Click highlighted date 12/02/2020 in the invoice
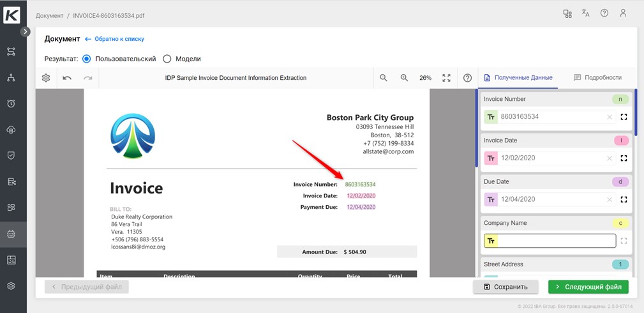The width and height of the screenshot is (644, 313). click(361, 195)
